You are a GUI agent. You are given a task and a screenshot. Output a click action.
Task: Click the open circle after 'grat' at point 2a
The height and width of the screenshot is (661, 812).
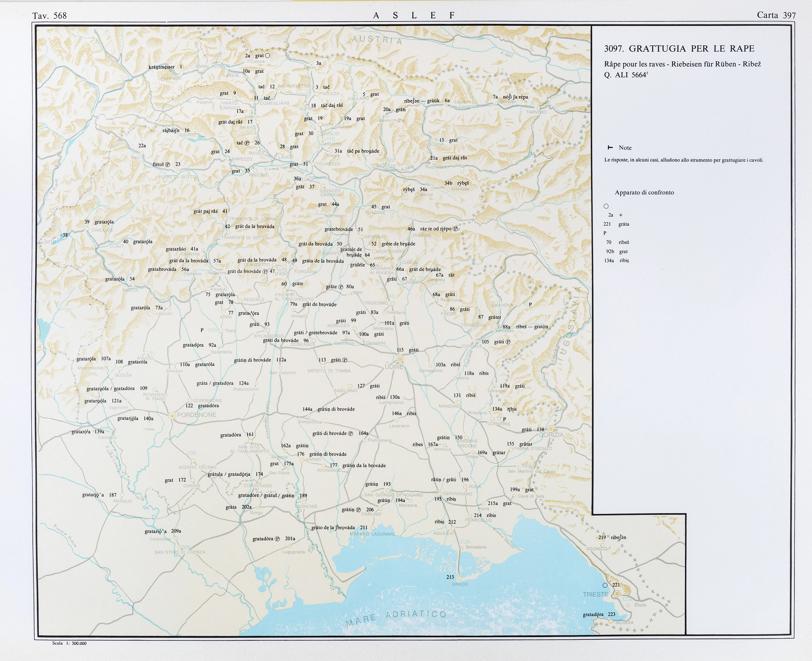click(x=267, y=56)
